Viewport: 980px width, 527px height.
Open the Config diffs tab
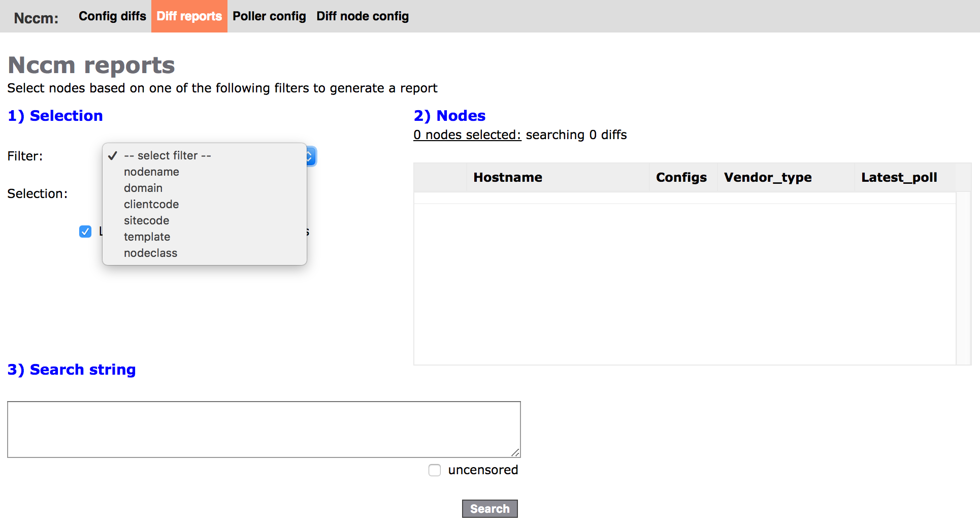point(112,16)
